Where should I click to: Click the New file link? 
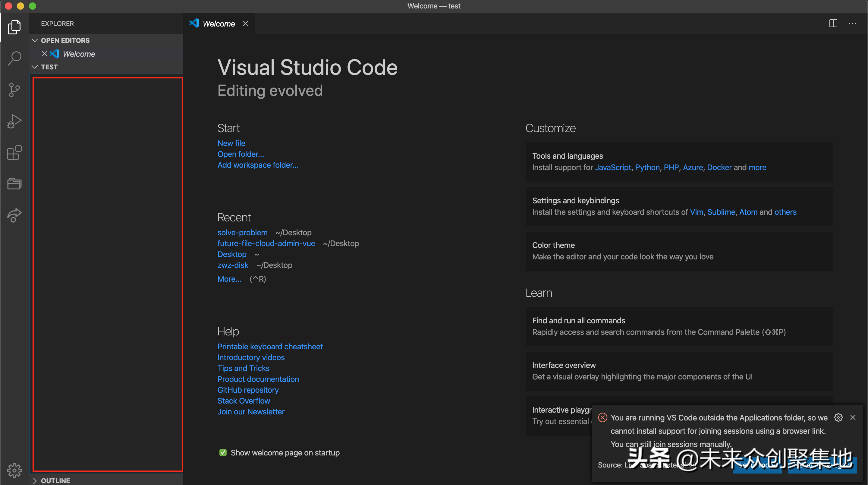coord(231,143)
